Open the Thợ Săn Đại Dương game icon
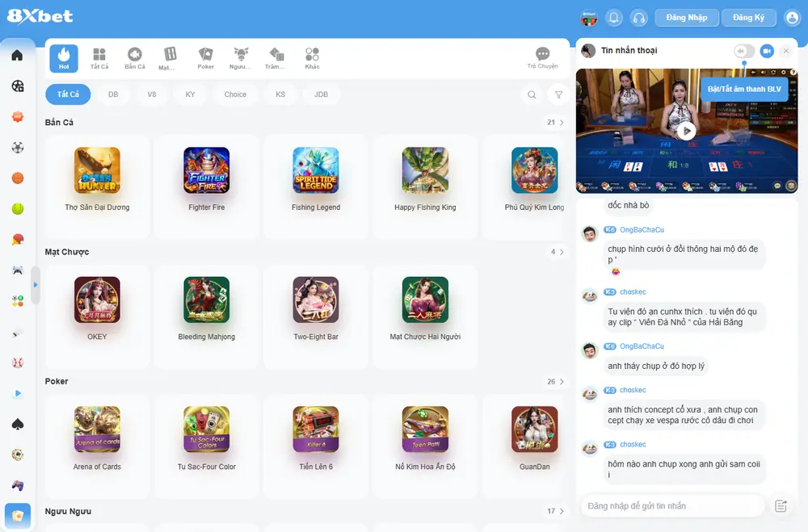This screenshot has height=532, width=808. (x=97, y=170)
